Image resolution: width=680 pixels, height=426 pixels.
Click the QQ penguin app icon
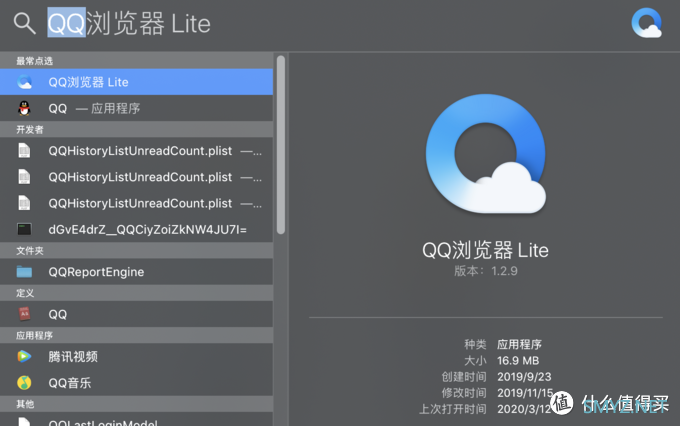click(24, 108)
